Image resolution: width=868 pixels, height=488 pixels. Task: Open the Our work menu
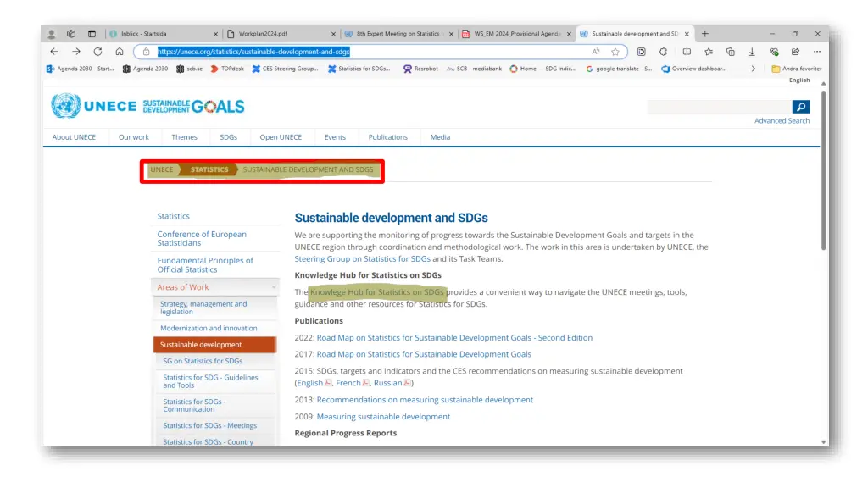pos(133,137)
